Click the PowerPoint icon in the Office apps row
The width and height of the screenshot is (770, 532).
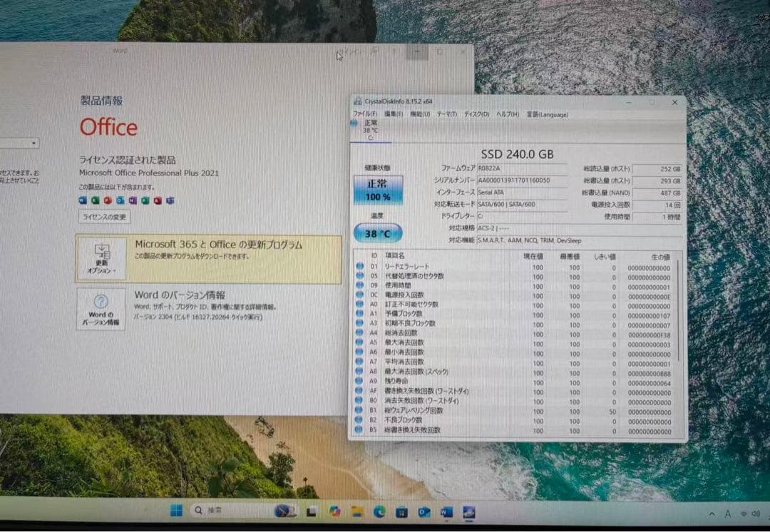pyautogui.click(x=108, y=200)
